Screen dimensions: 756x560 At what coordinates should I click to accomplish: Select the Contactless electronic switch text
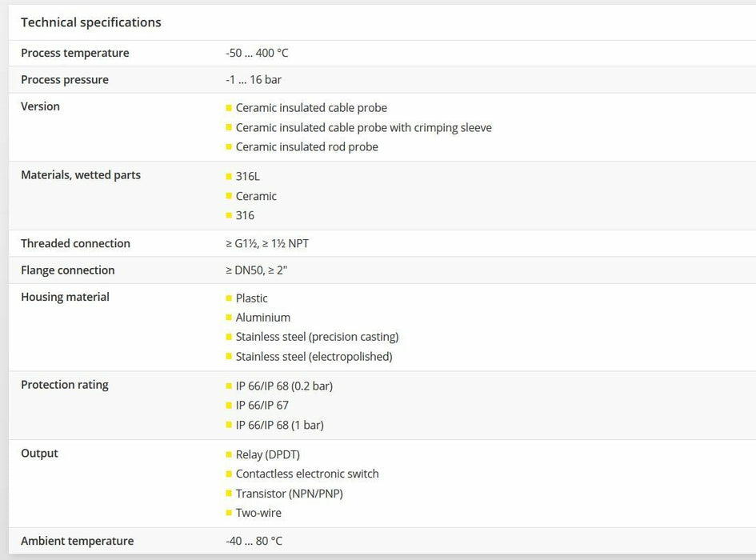pyautogui.click(x=307, y=474)
